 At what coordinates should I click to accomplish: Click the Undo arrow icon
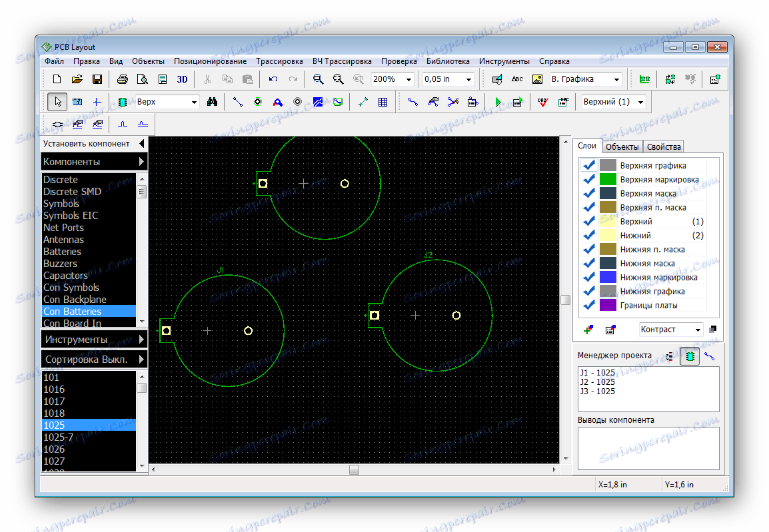(x=273, y=79)
